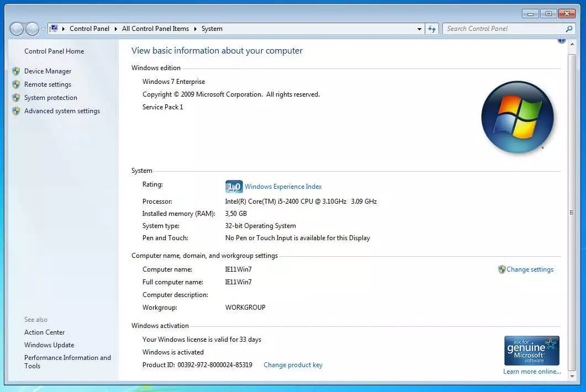Click the shield icon beside Remote settings

click(16, 84)
